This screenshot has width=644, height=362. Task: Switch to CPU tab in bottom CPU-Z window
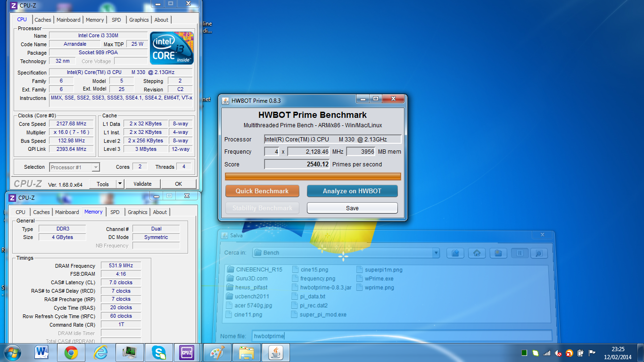tap(21, 212)
